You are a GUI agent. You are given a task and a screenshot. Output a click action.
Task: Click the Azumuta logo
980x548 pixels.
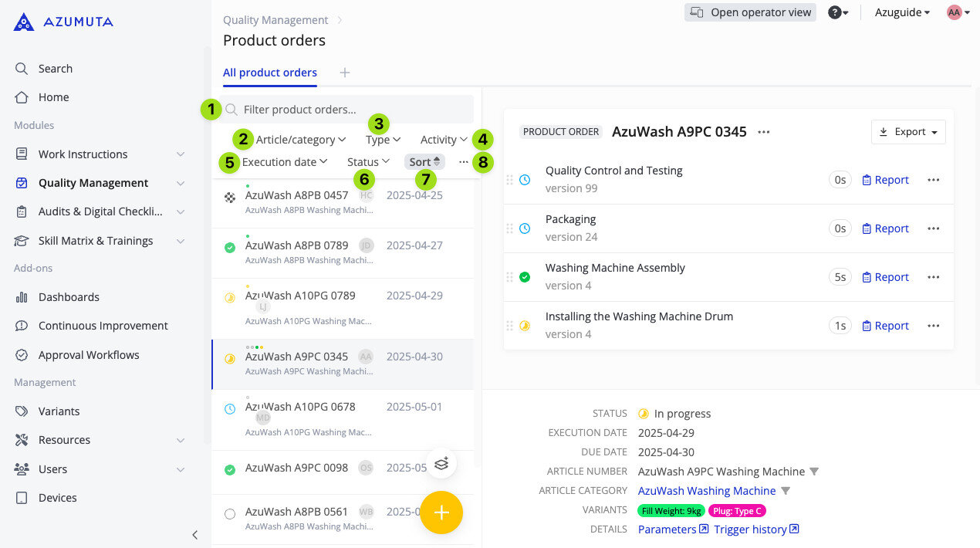click(63, 22)
